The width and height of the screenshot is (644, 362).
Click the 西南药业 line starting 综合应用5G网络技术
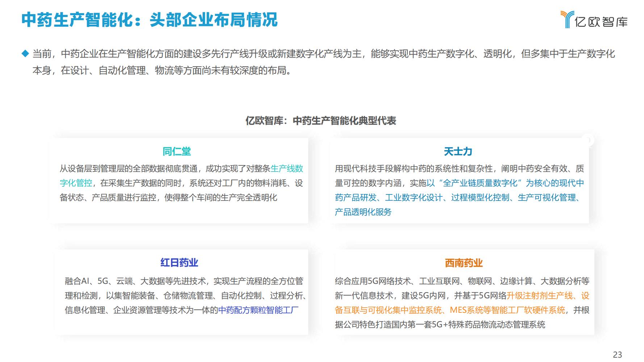point(462,281)
